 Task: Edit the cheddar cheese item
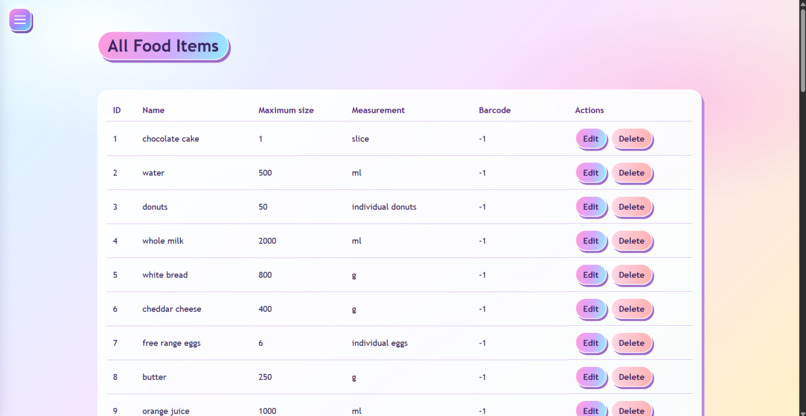click(591, 309)
